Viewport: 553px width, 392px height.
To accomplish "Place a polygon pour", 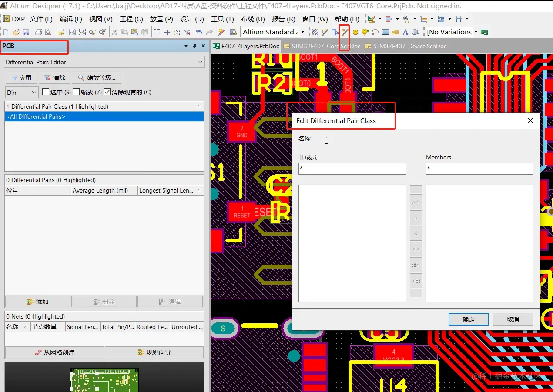I will [x=395, y=32].
